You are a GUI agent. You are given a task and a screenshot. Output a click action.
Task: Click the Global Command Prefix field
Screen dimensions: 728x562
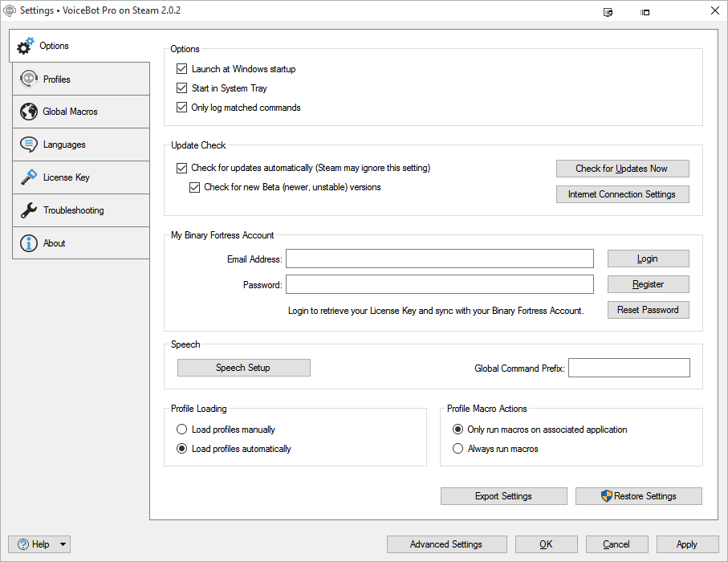pos(628,368)
